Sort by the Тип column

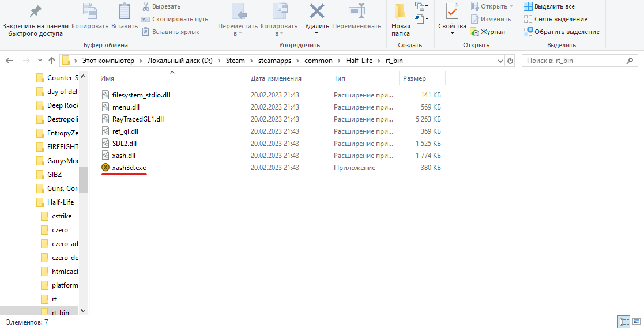[339, 78]
